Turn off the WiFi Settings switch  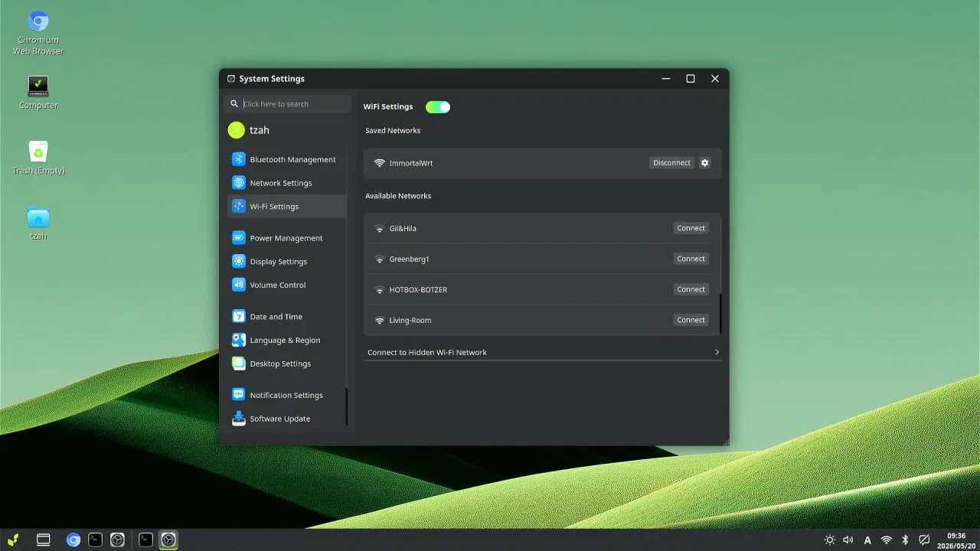click(438, 106)
